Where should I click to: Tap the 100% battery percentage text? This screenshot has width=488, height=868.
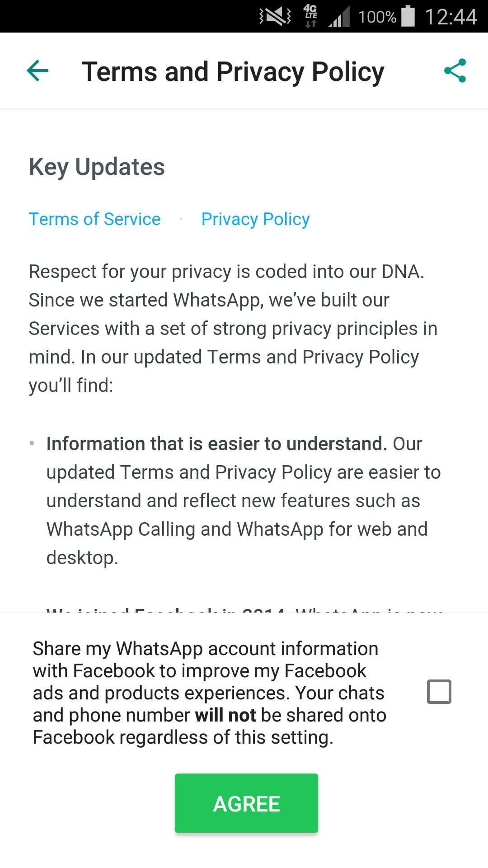[x=377, y=17]
